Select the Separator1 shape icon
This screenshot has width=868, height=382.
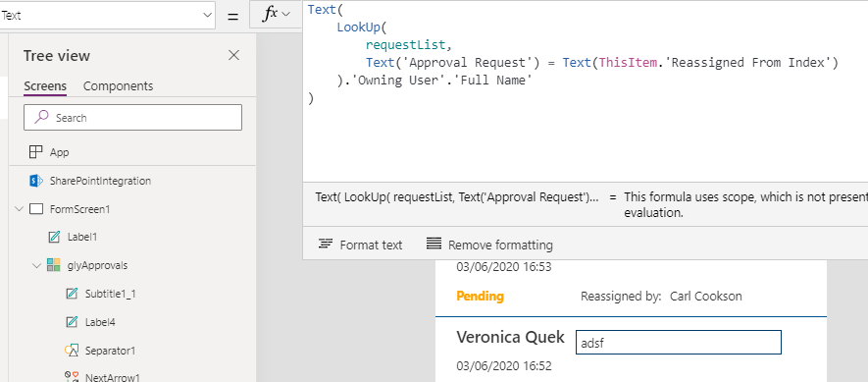pyautogui.click(x=72, y=351)
